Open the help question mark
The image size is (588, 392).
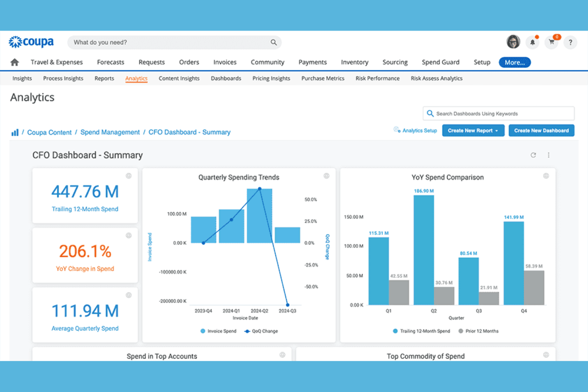click(570, 42)
